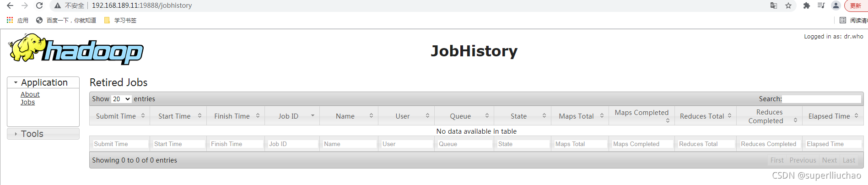Image resolution: width=868 pixels, height=185 pixels.
Task: Click the State filter field
Action: click(523, 144)
